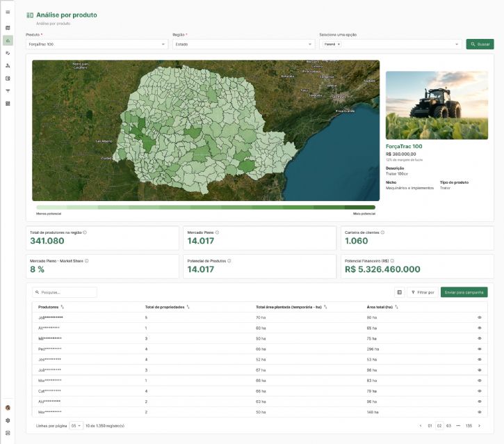Open the Linhas por página dropdown
504x444 pixels.
[76, 426]
